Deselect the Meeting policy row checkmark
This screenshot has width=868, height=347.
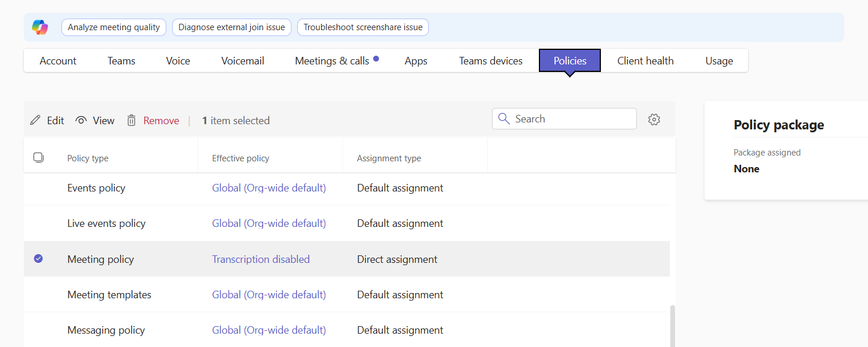click(38, 259)
